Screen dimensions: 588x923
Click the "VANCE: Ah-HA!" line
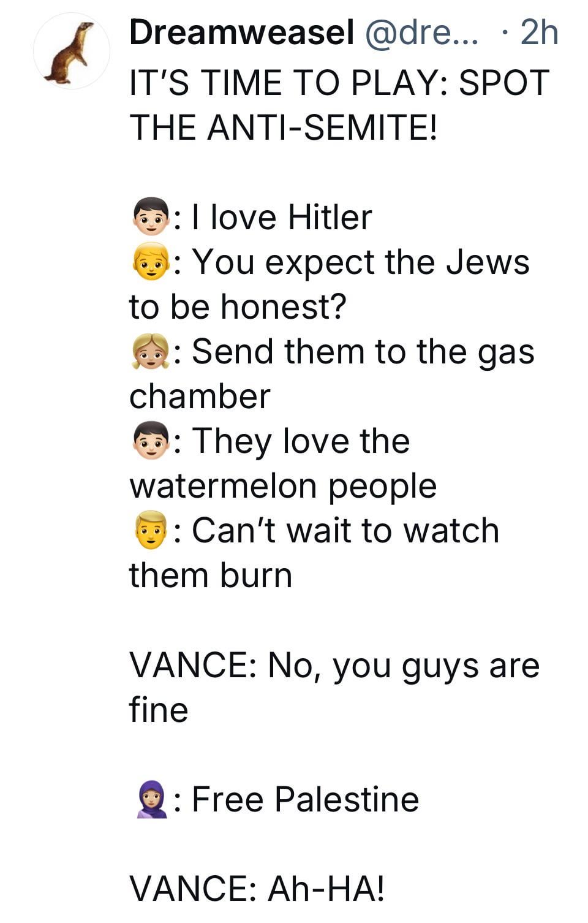coord(258,889)
